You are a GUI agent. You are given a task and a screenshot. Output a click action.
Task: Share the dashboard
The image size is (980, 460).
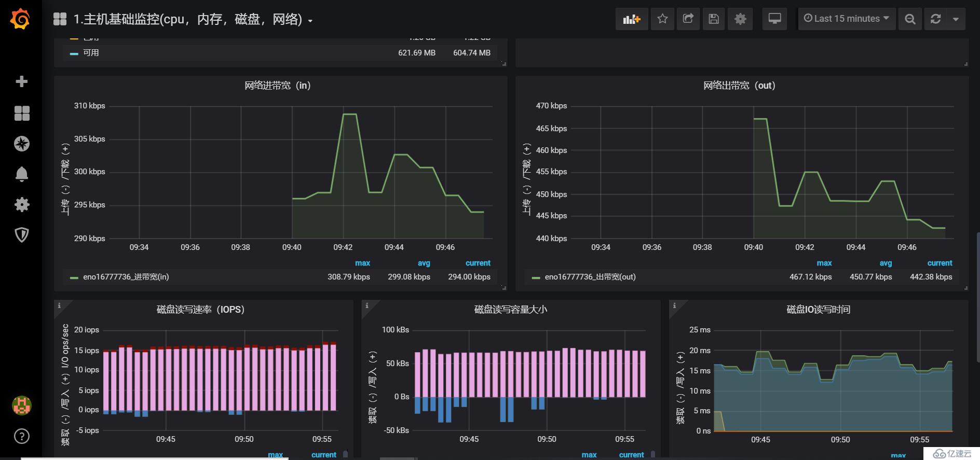point(688,19)
